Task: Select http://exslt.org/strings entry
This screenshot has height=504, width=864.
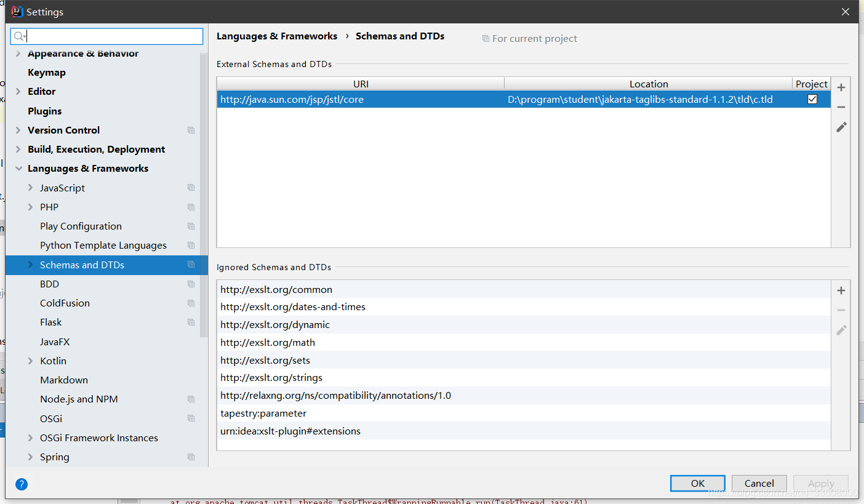Action: tap(524, 377)
